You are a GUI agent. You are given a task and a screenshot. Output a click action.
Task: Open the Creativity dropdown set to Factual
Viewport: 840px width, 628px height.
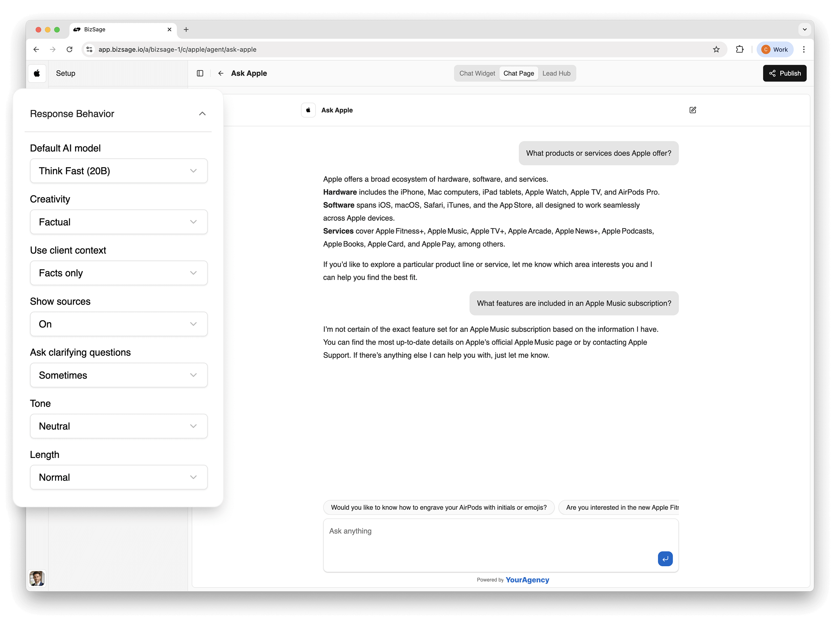(118, 222)
